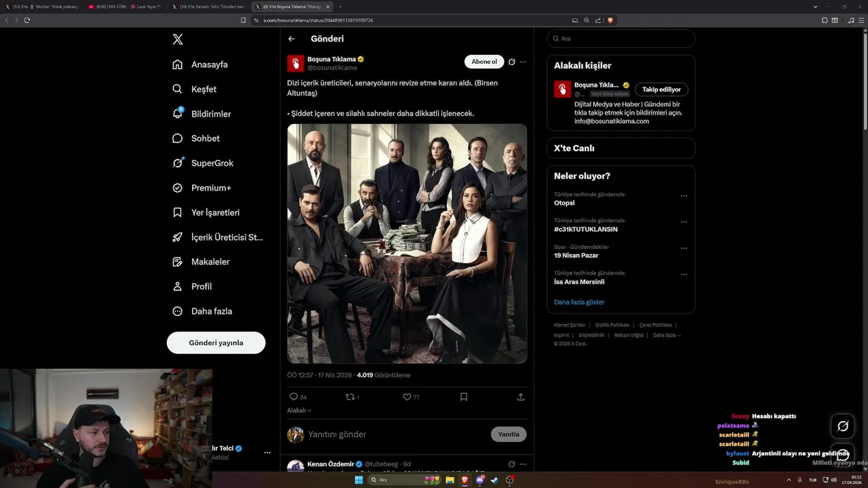
Task: Open Gizlilik Politikası footer link
Action: pos(612,325)
